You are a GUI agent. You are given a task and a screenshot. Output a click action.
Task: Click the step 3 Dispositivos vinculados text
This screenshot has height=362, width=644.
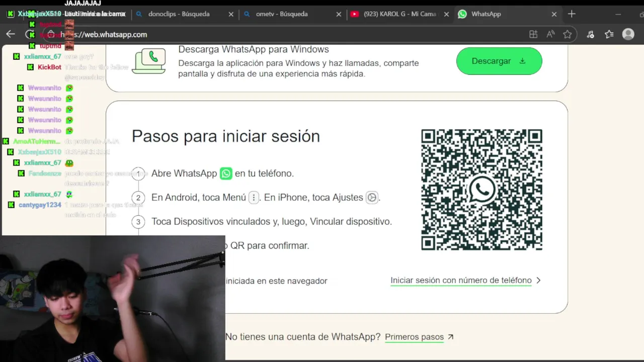point(272,222)
